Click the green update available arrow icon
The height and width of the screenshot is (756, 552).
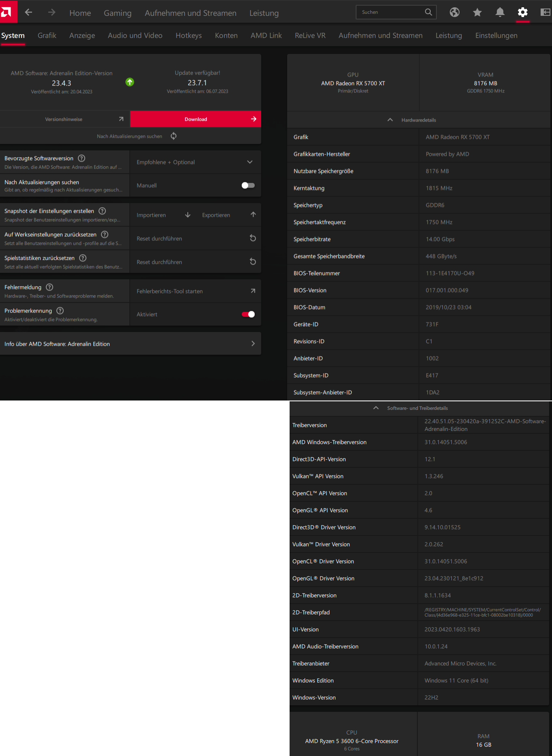pyautogui.click(x=130, y=82)
